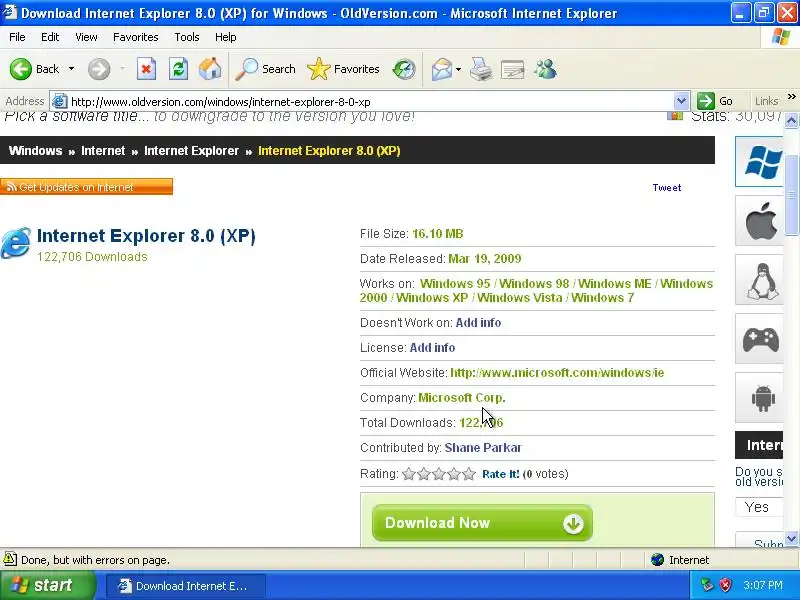This screenshot has height=600, width=800.
Task: Click the Internet Explorer 8.0 logo icon
Action: click(x=16, y=242)
